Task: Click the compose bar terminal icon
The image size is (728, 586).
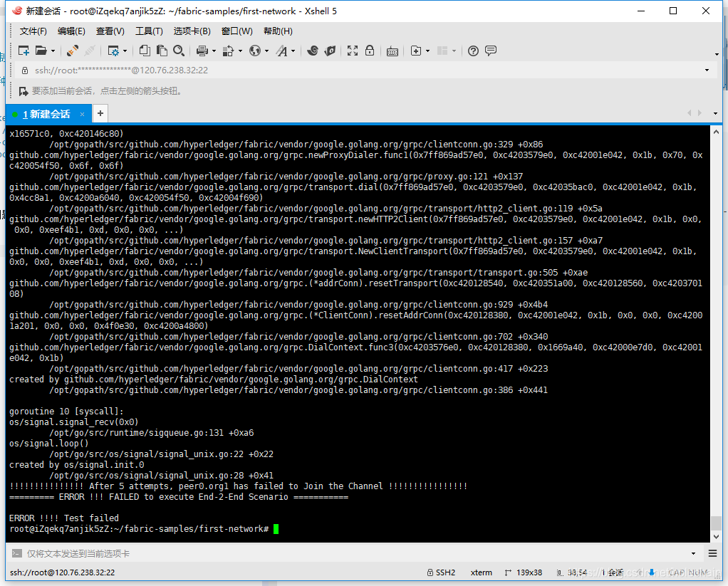Action: 16,553
